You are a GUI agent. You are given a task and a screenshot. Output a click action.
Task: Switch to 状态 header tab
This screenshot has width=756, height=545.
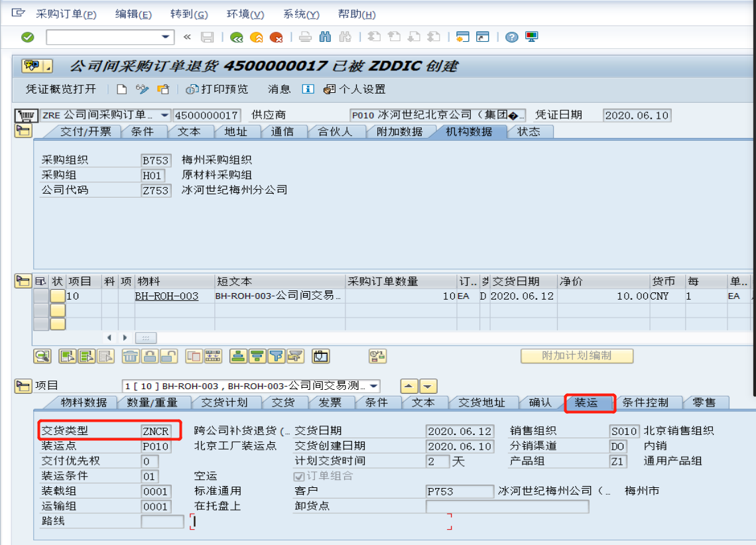click(529, 131)
